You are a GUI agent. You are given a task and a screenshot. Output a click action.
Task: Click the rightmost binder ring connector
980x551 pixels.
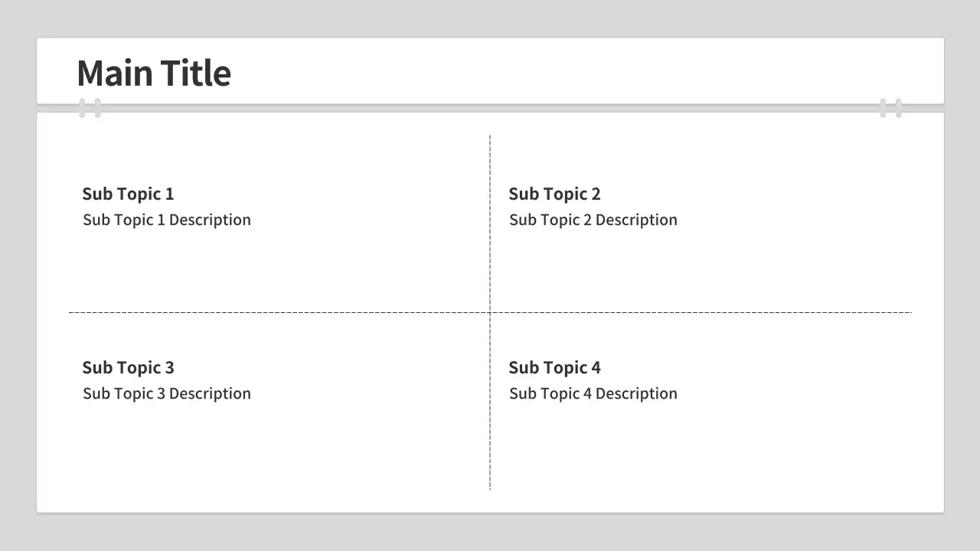[899, 108]
